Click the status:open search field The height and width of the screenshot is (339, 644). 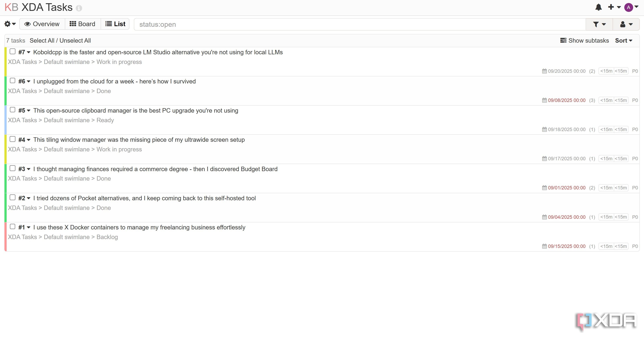360,24
